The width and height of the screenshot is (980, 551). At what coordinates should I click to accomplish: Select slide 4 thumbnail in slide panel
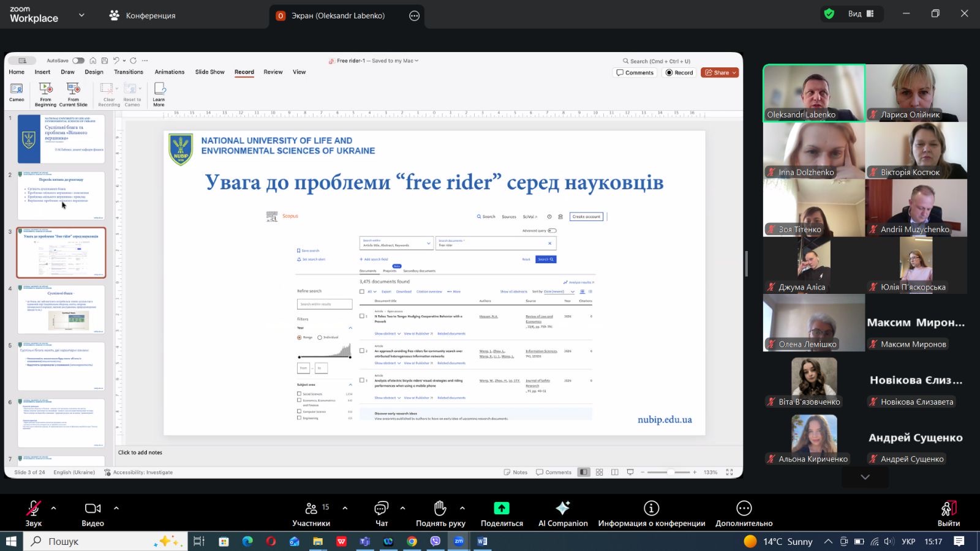(x=61, y=310)
